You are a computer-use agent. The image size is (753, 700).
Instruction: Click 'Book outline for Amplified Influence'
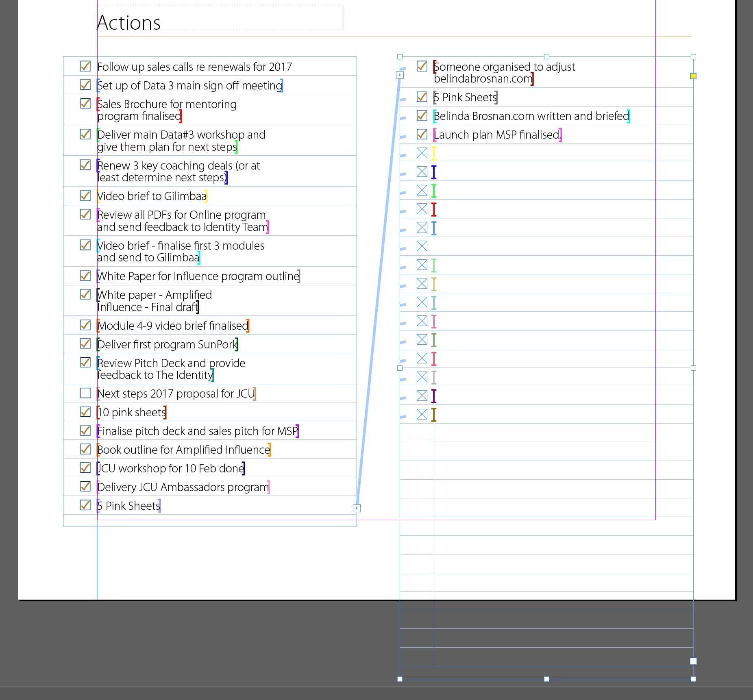point(184,450)
